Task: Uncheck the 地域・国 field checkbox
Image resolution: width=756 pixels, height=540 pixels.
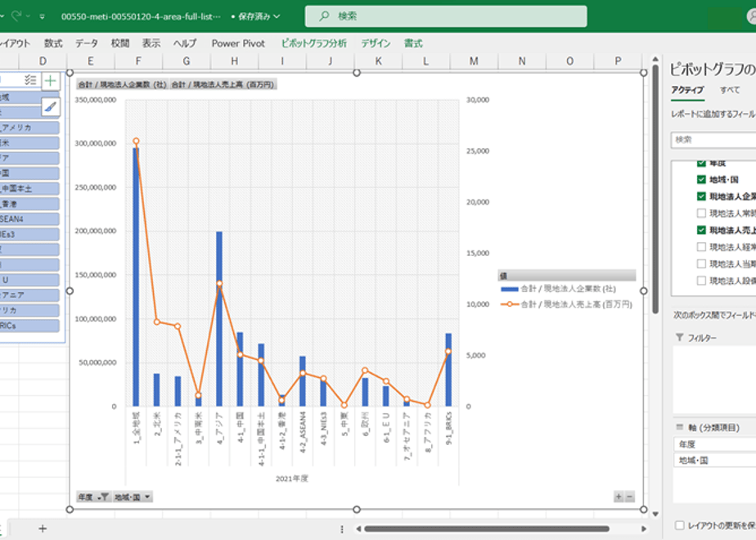Action: (701, 179)
